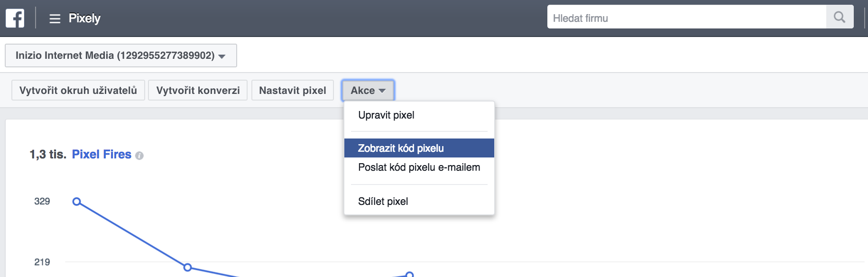Expand the Inizio Internet Media account selector

click(x=121, y=55)
